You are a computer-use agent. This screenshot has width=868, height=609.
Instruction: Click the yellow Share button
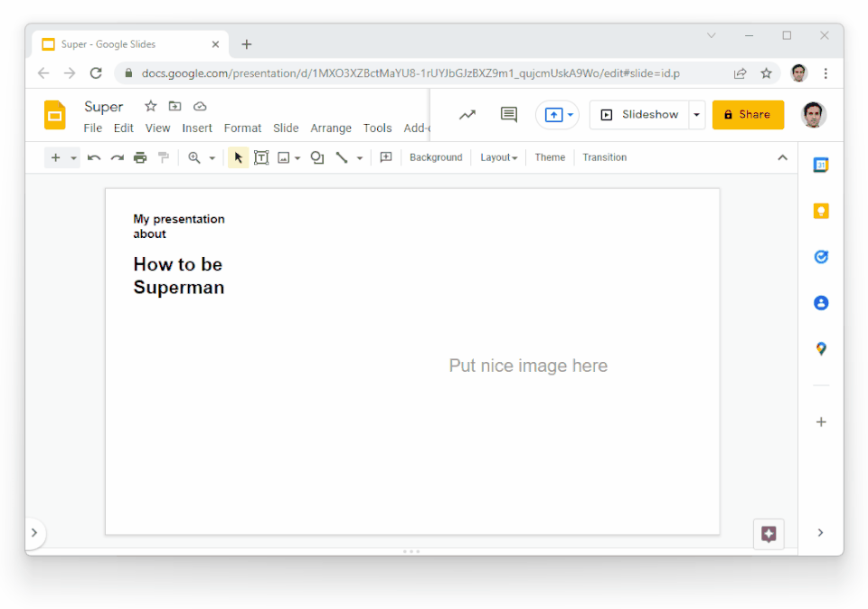pyautogui.click(x=748, y=115)
